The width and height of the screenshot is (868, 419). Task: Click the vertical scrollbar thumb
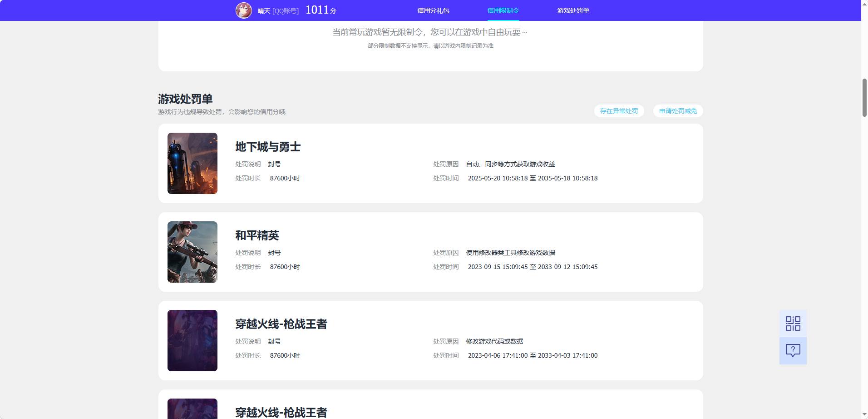pos(864,98)
